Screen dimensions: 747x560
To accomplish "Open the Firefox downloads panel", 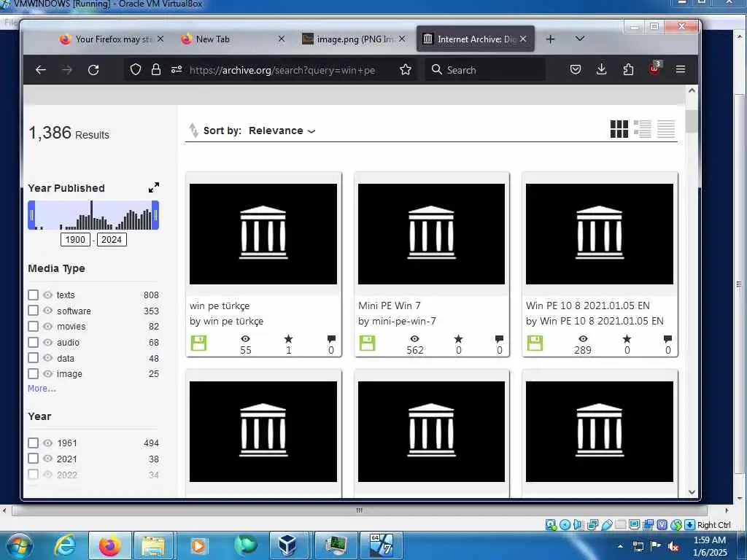I will click(602, 69).
